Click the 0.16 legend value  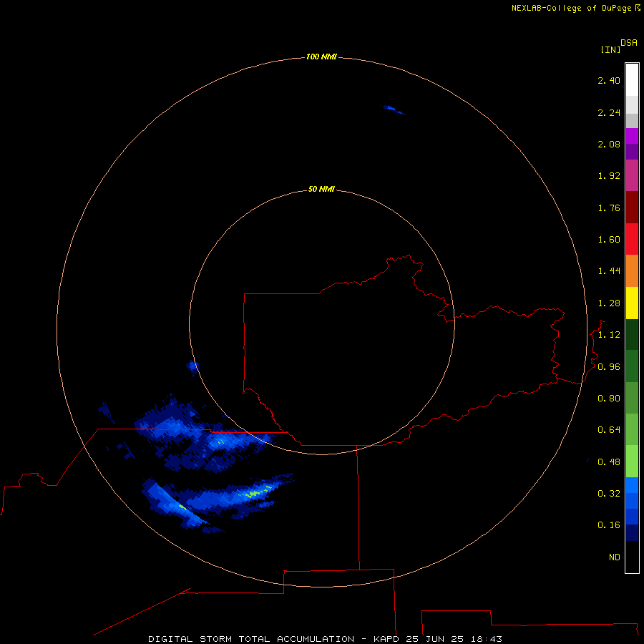click(609, 525)
